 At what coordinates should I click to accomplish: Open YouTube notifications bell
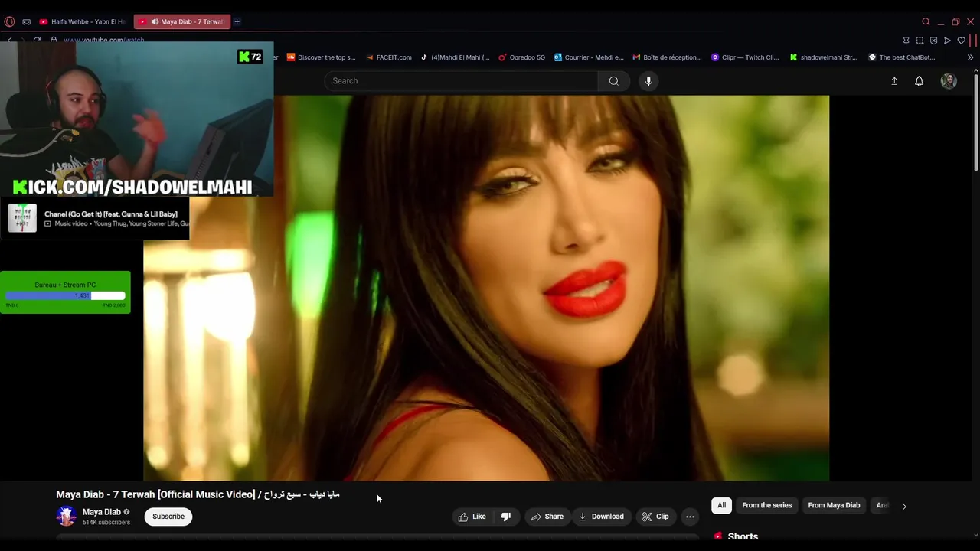[x=920, y=81]
